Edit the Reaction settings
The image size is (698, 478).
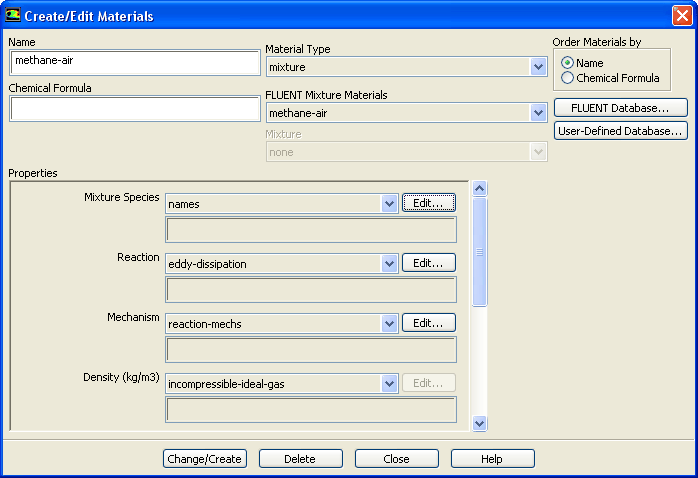(429, 263)
